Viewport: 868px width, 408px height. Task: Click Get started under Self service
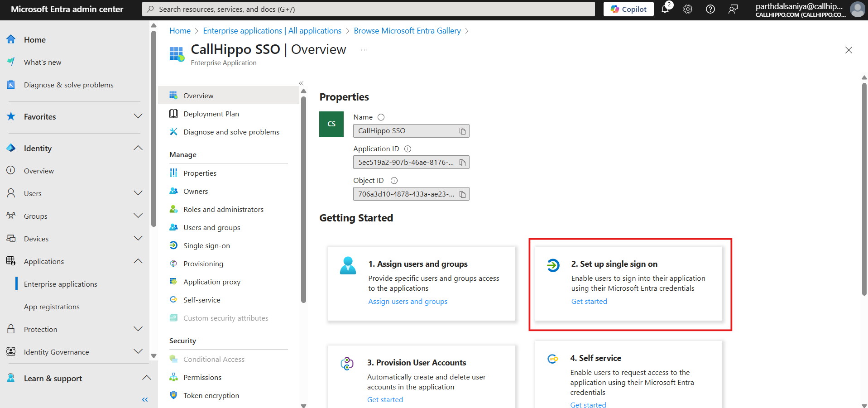[588, 404]
